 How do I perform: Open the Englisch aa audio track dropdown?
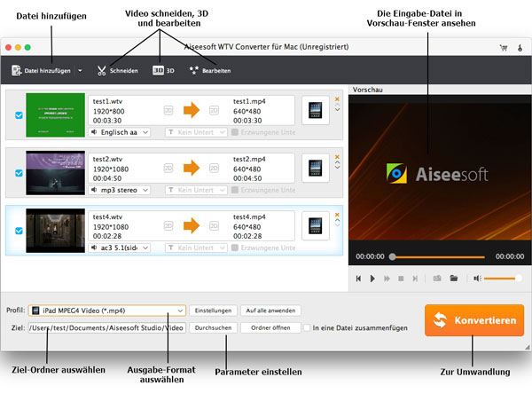[120, 132]
